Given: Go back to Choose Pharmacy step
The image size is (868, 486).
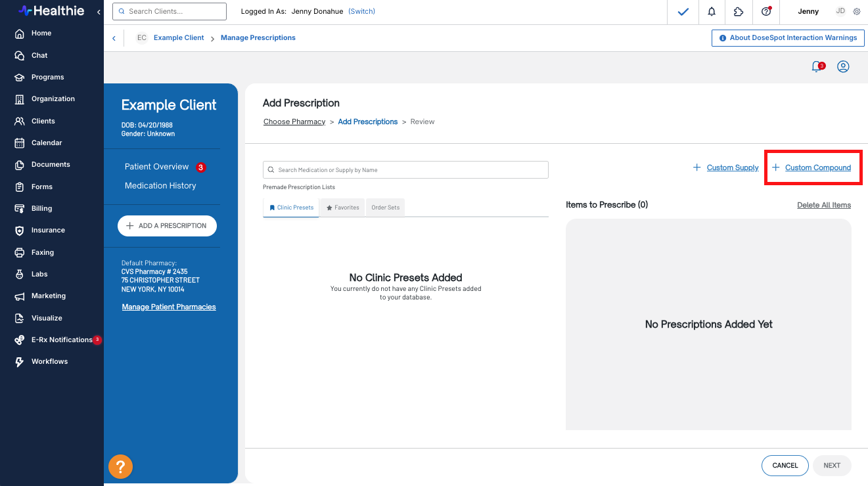Looking at the screenshot, I should pyautogui.click(x=294, y=122).
